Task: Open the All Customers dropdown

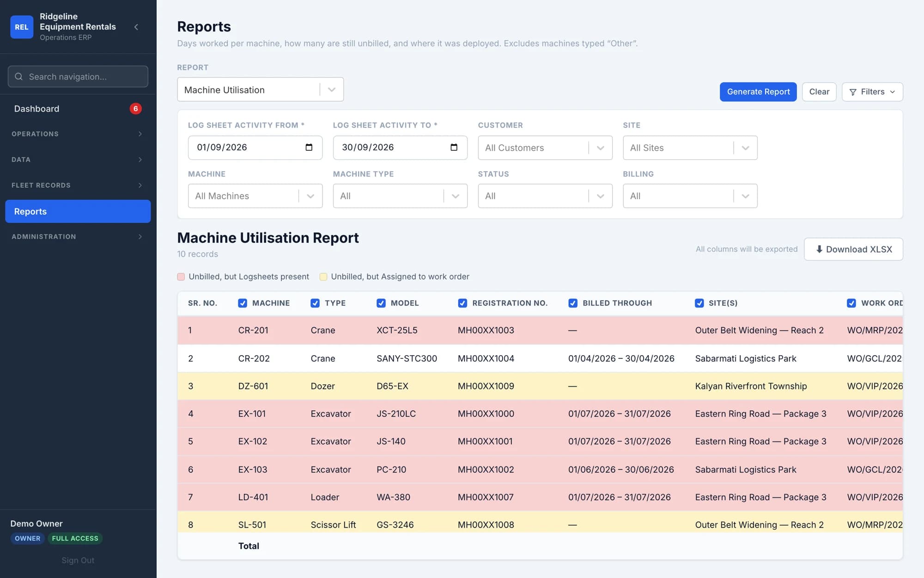Action: [x=545, y=148]
